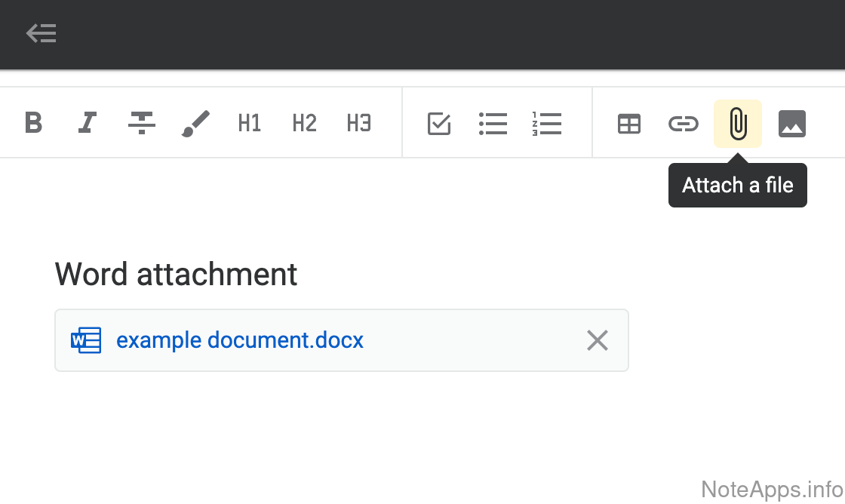Insert a hyperlink
This screenshot has height=504, width=845.
pyautogui.click(x=684, y=123)
